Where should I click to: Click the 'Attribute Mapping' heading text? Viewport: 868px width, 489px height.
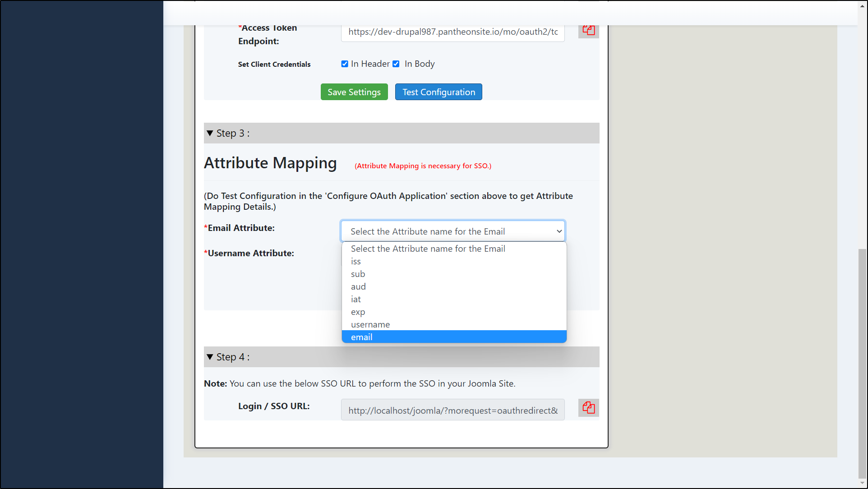click(270, 163)
